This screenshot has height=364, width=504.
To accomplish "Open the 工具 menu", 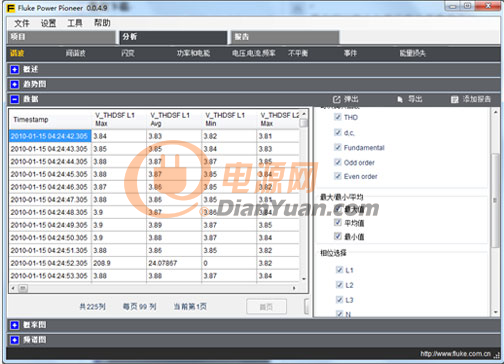I will point(75,23).
